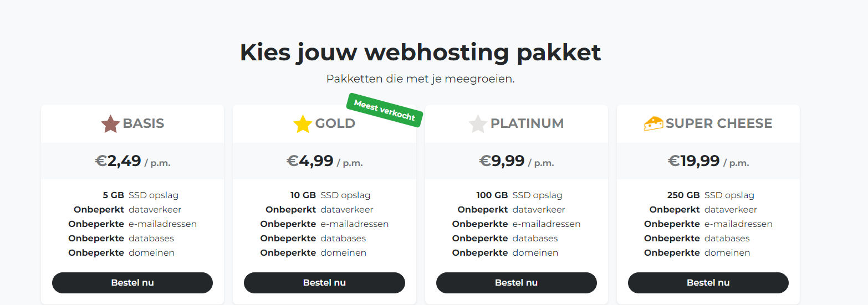
Task: Click the 'Kies jouw webhosting pakket' heading
Action: pyautogui.click(x=420, y=53)
